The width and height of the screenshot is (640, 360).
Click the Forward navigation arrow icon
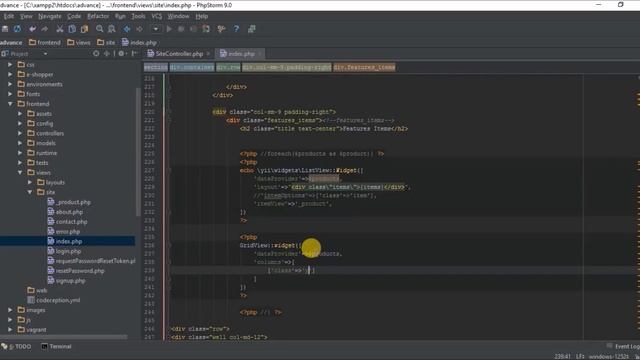pyautogui.click(x=139, y=29)
